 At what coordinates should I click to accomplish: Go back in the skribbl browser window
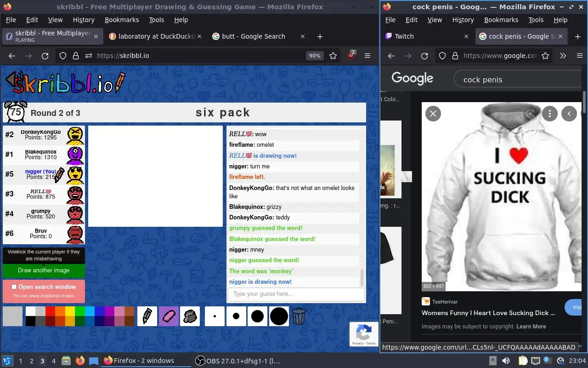[12, 56]
